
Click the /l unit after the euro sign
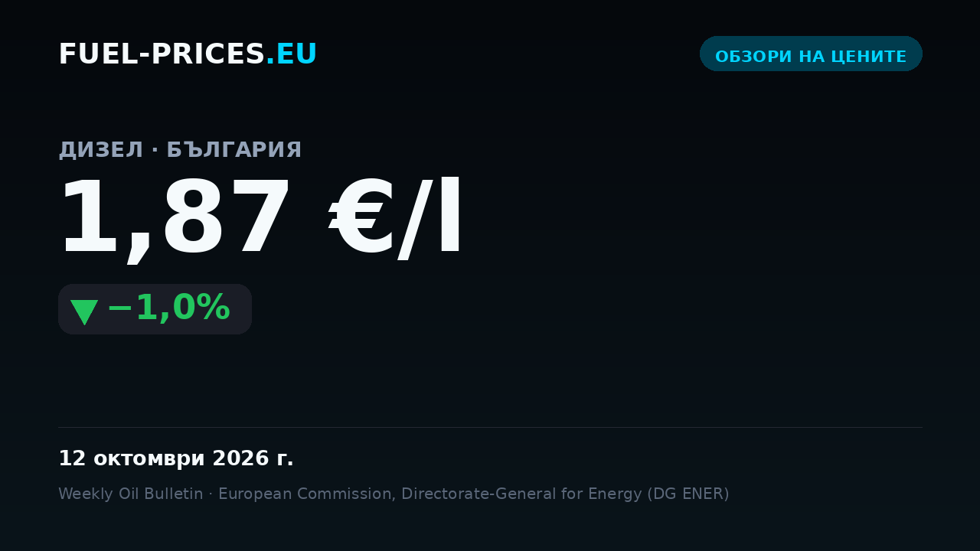point(430,218)
